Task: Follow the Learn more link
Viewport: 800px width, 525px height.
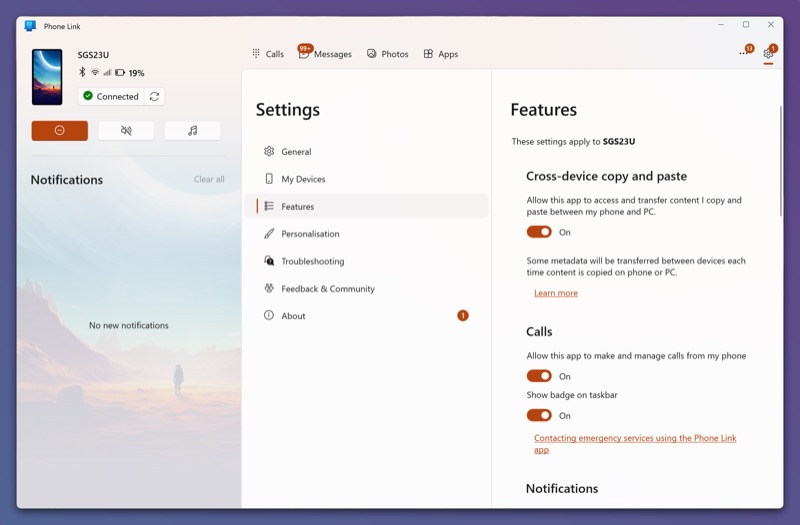Action: [556, 293]
